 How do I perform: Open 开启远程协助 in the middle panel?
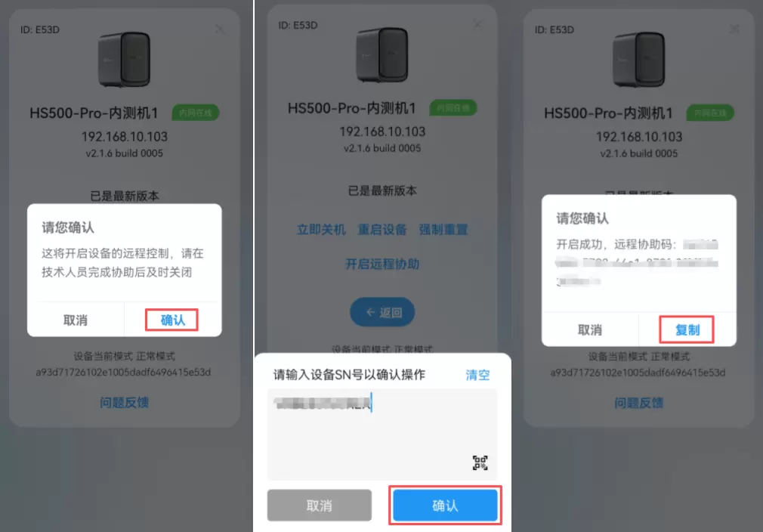point(382,264)
